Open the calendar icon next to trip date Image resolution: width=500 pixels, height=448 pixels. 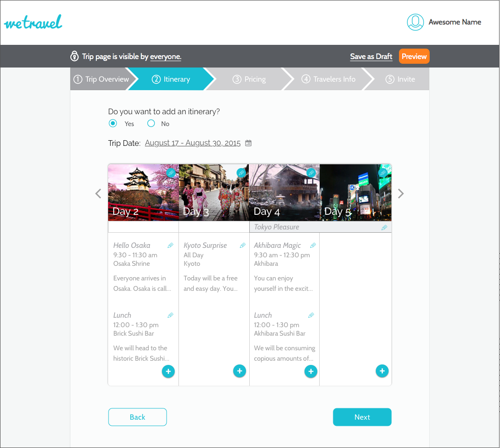click(248, 143)
